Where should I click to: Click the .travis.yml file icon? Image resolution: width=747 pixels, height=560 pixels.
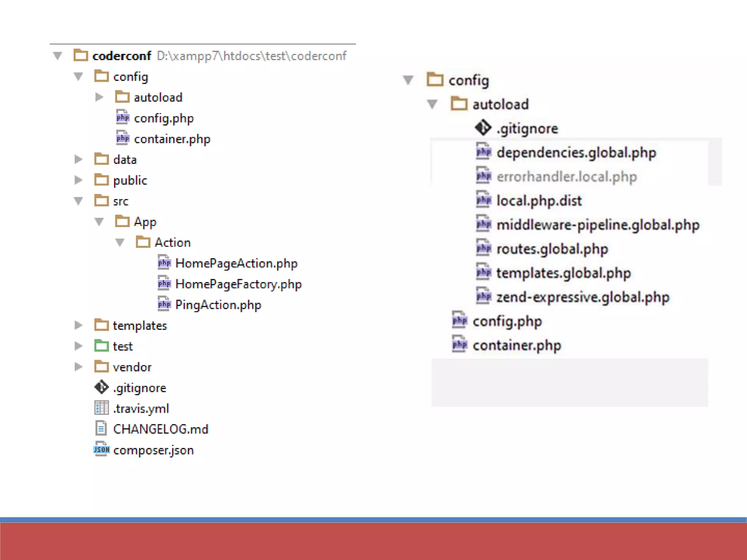click(x=101, y=408)
